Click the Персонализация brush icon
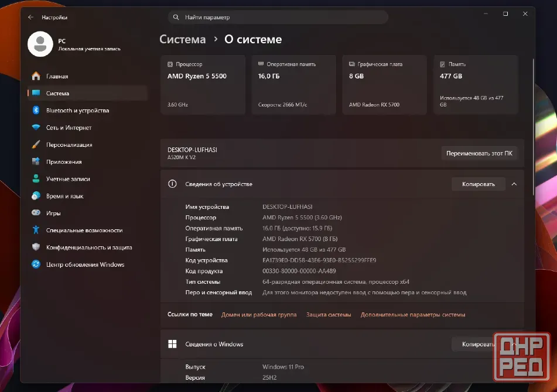557x392 pixels. click(36, 145)
